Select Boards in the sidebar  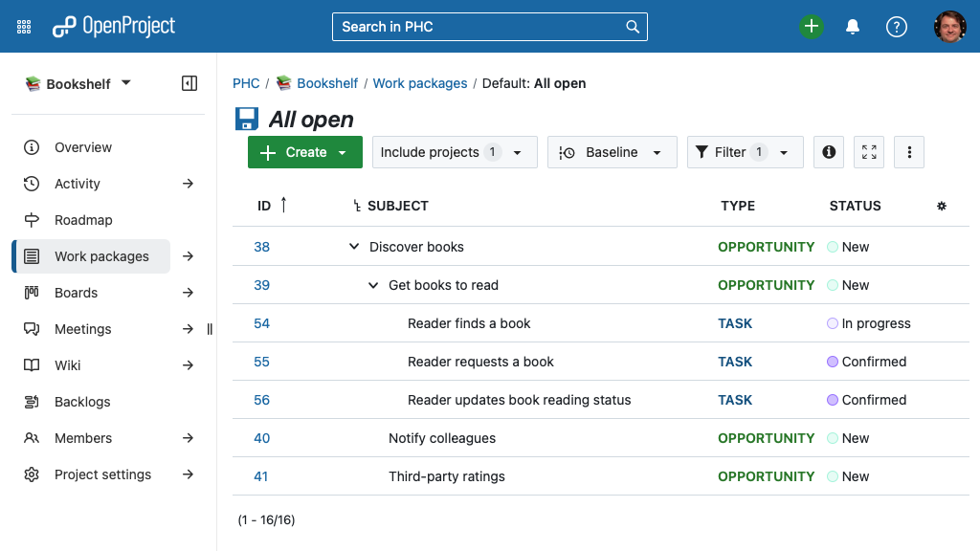(76, 293)
